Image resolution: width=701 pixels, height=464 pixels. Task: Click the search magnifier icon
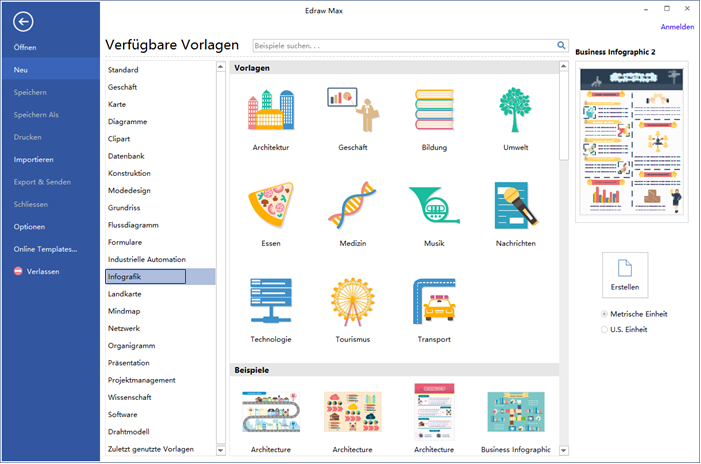coord(561,45)
